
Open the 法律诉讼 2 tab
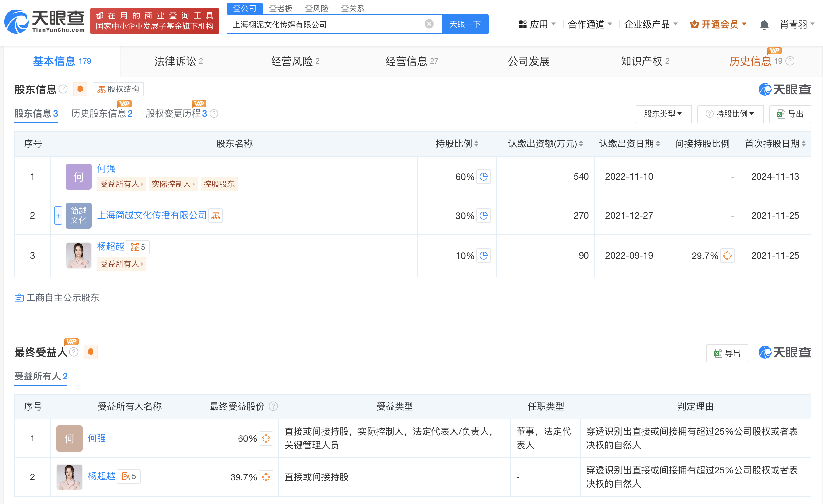179,61
